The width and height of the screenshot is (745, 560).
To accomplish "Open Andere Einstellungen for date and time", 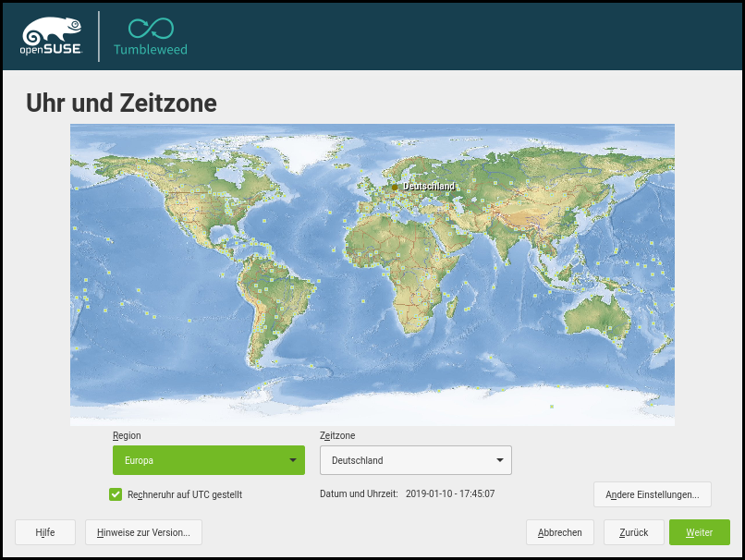I will click(x=652, y=494).
